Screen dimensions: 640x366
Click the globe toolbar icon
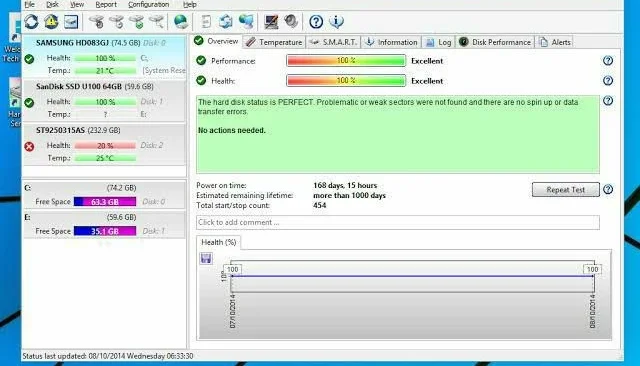(x=181, y=22)
